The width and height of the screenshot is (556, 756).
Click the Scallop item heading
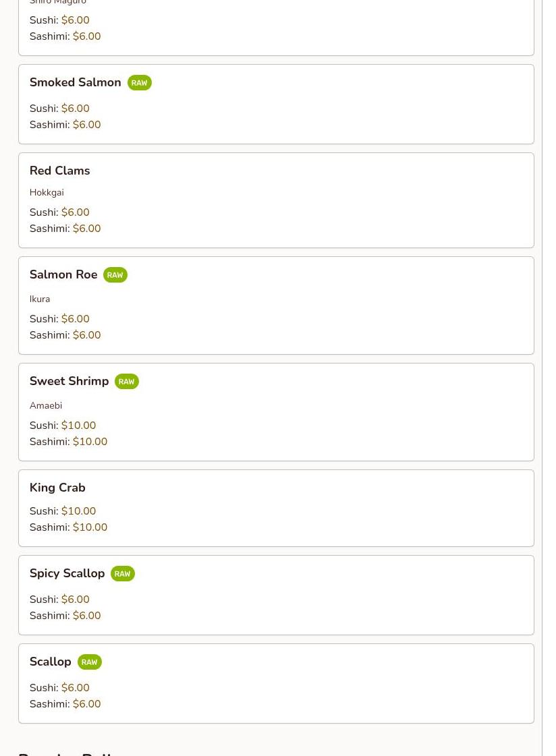(x=50, y=662)
